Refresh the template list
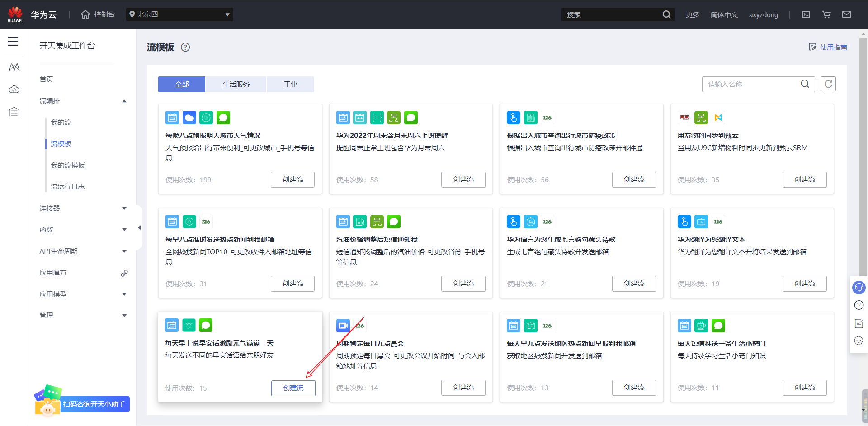868x426 pixels. (x=828, y=84)
